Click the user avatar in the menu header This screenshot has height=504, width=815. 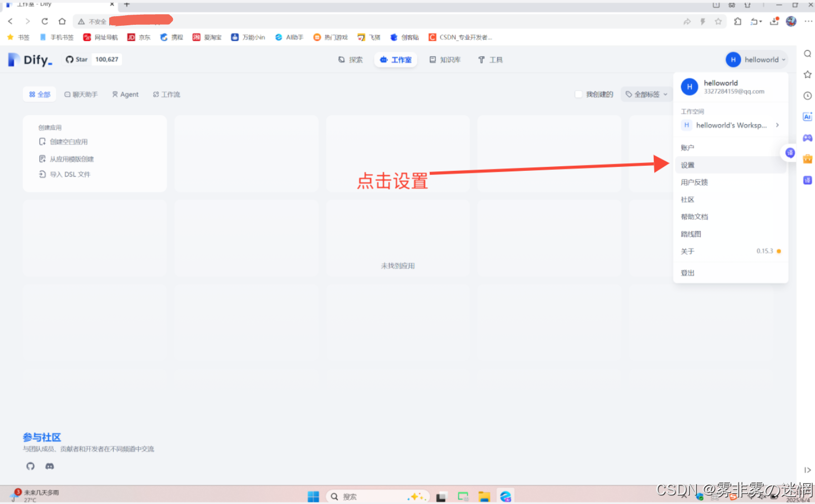coord(690,87)
